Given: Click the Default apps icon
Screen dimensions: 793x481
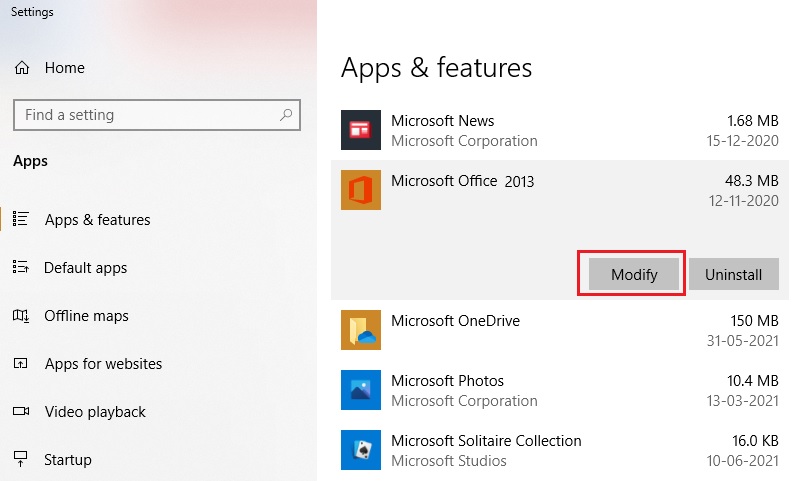Looking at the screenshot, I should 21,268.
